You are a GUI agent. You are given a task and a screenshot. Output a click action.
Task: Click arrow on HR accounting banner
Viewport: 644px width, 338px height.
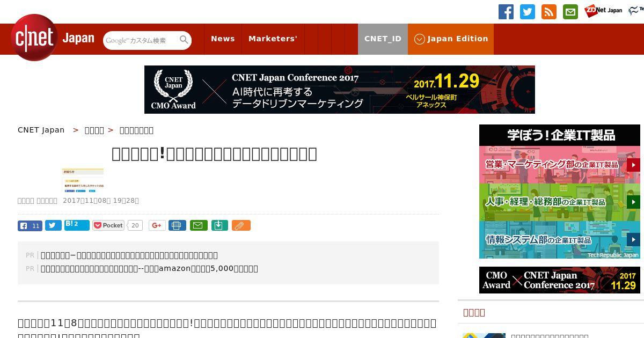click(x=633, y=202)
